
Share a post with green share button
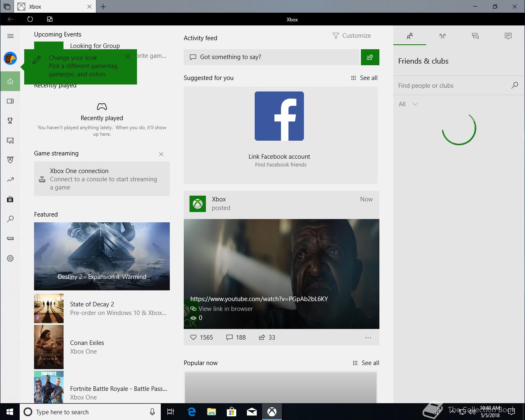[370, 57]
